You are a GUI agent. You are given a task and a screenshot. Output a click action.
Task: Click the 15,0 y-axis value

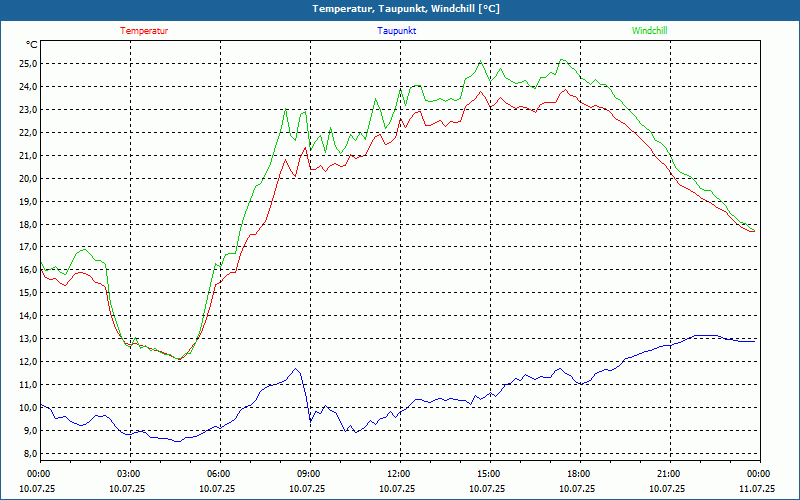tap(28, 293)
